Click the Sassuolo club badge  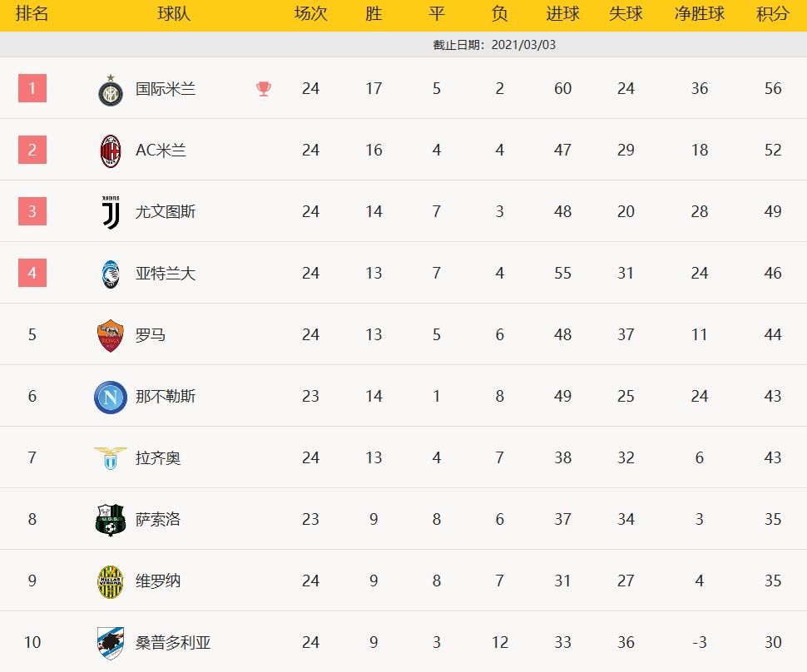110,520
